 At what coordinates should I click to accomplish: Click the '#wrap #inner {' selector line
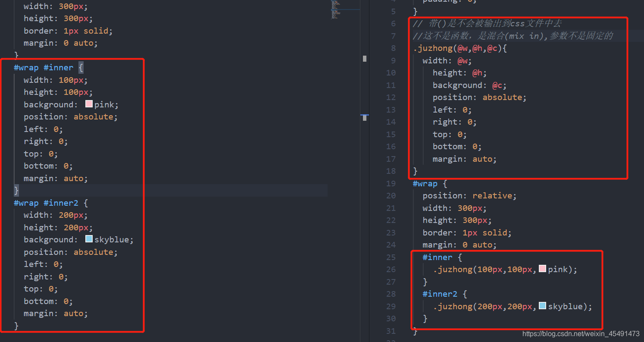49,68
